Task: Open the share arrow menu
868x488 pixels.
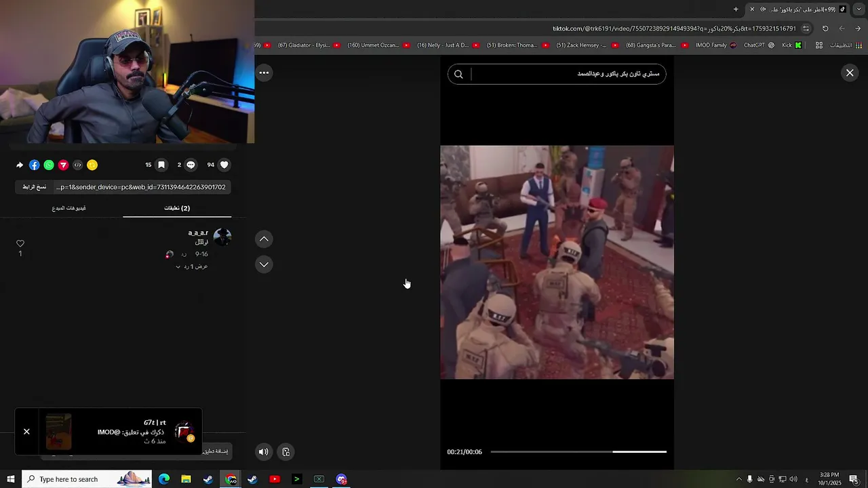Action: [x=20, y=165]
